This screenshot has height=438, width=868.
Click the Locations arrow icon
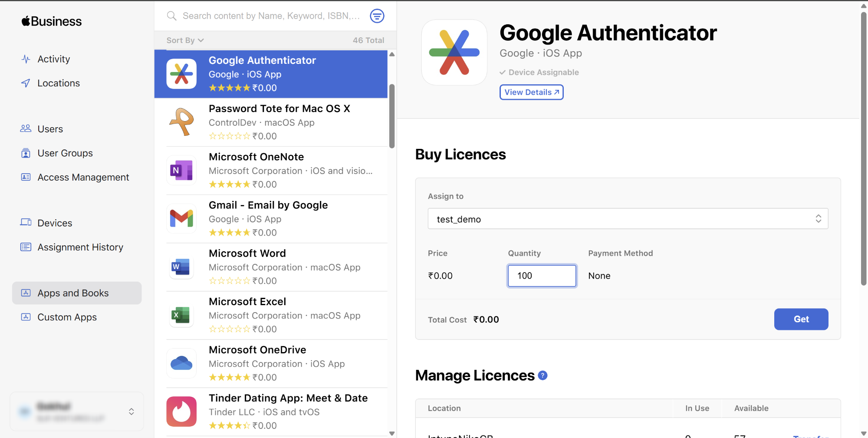tap(26, 83)
